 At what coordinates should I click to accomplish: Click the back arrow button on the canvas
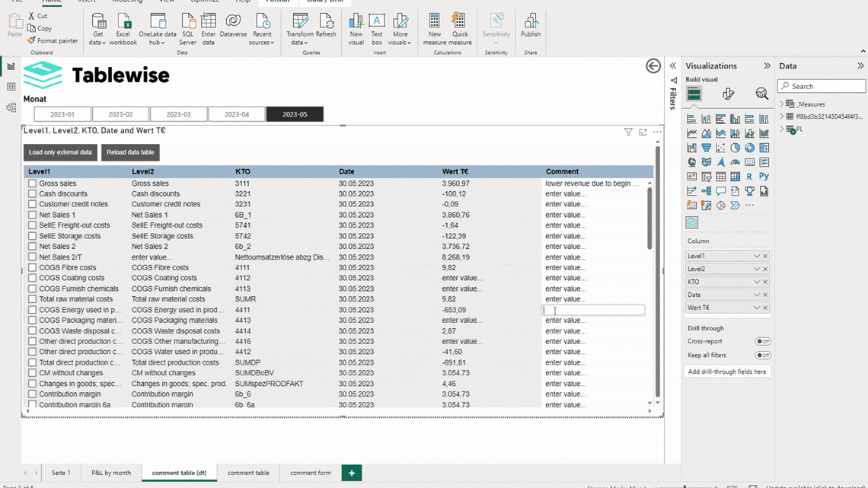click(653, 66)
